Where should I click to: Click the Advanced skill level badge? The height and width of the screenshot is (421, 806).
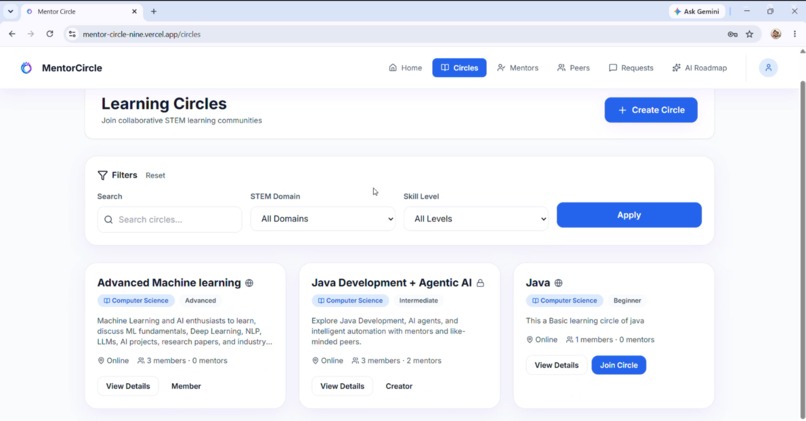coord(200,301)
